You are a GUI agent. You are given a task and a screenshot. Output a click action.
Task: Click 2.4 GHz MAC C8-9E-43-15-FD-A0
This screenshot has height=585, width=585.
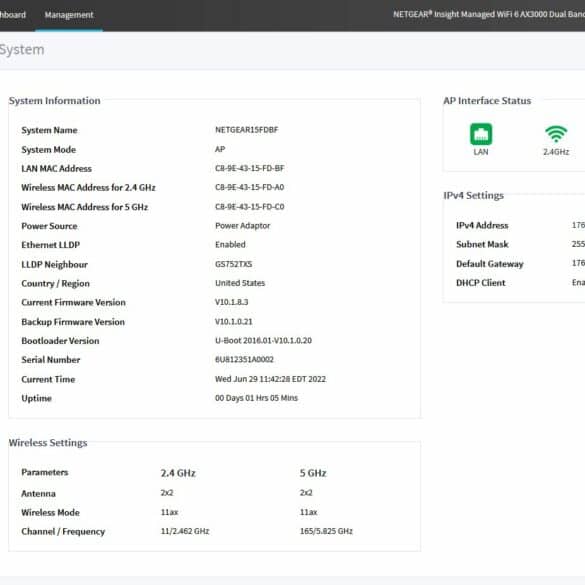coord(250,187)
